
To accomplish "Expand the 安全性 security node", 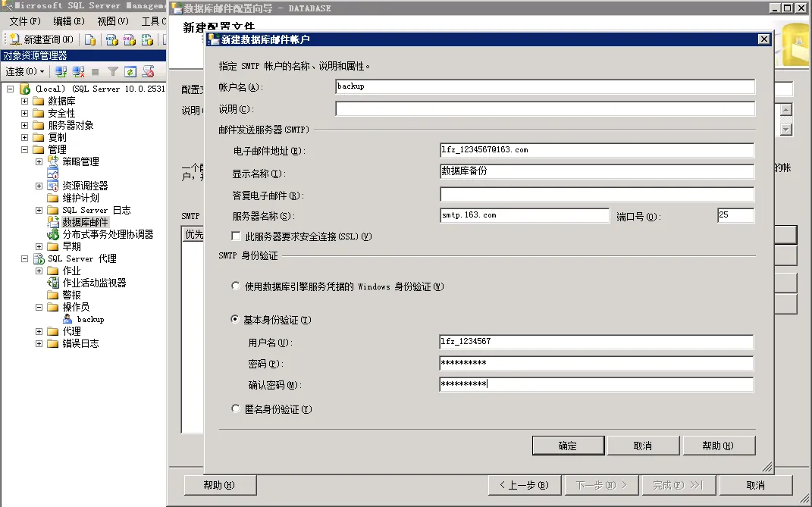I will [x=24, y=113].
